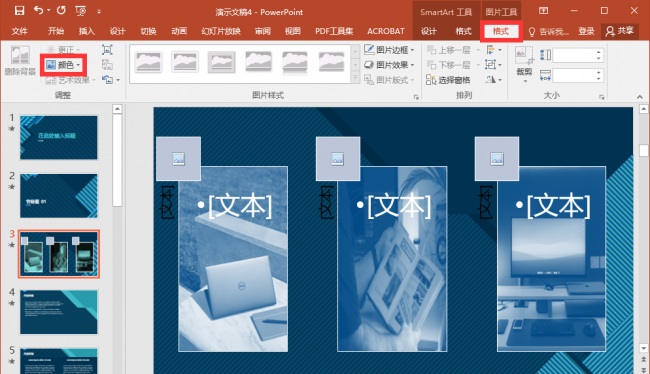Select the sixth picture style thumbnail
The height and width of the screenshot is (374, 650).
pyautogui.click(x=331, y=63)
